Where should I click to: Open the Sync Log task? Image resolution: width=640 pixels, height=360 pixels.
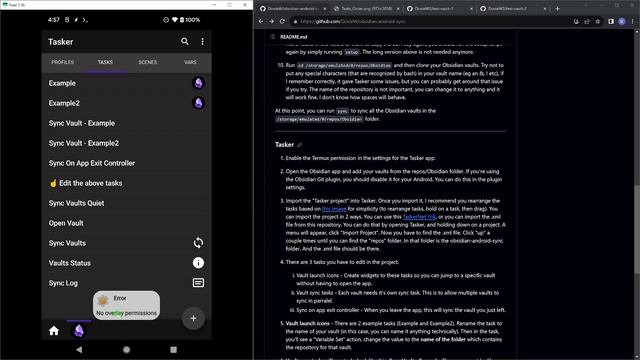(127, 283)
